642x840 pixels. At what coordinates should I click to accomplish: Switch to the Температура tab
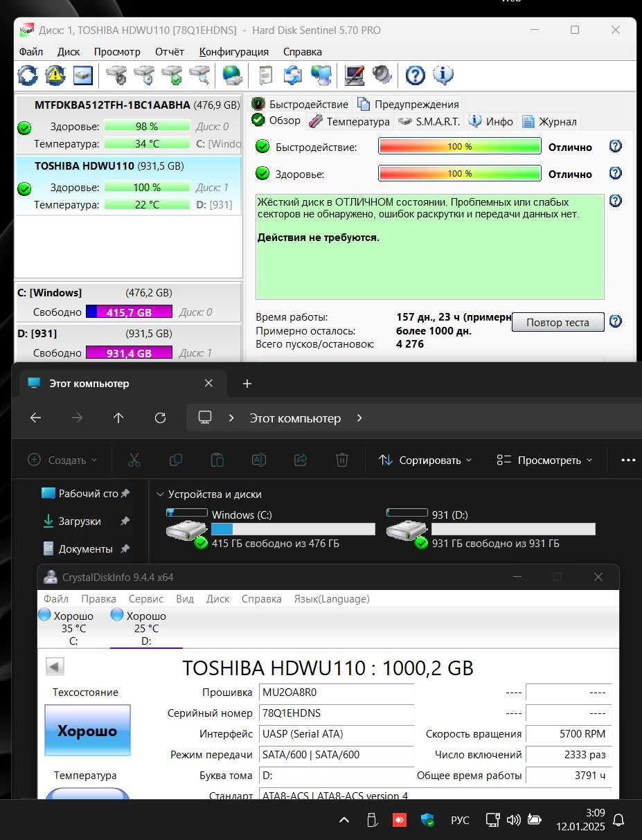(x=350, y=121)
